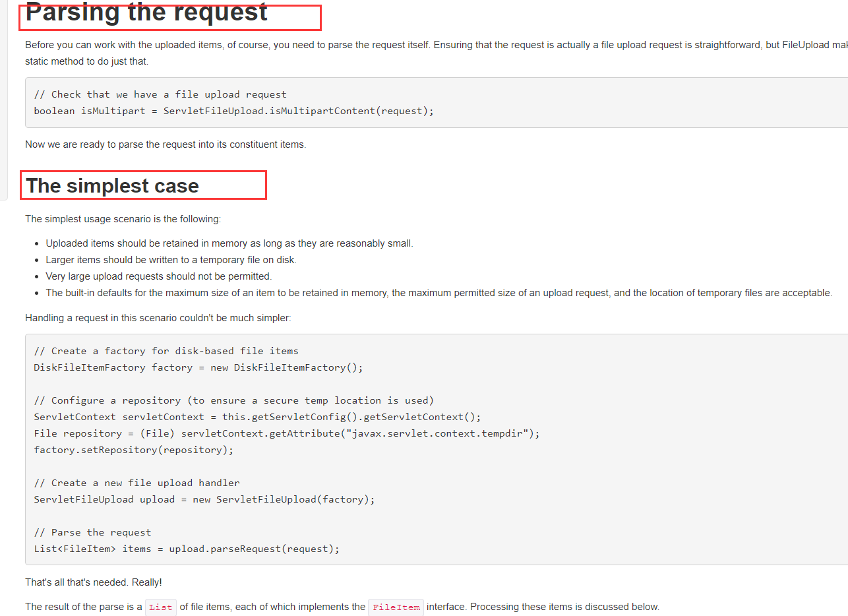
Task: Click the 'File repository = (File)' code line
Action: coord(287,433)
